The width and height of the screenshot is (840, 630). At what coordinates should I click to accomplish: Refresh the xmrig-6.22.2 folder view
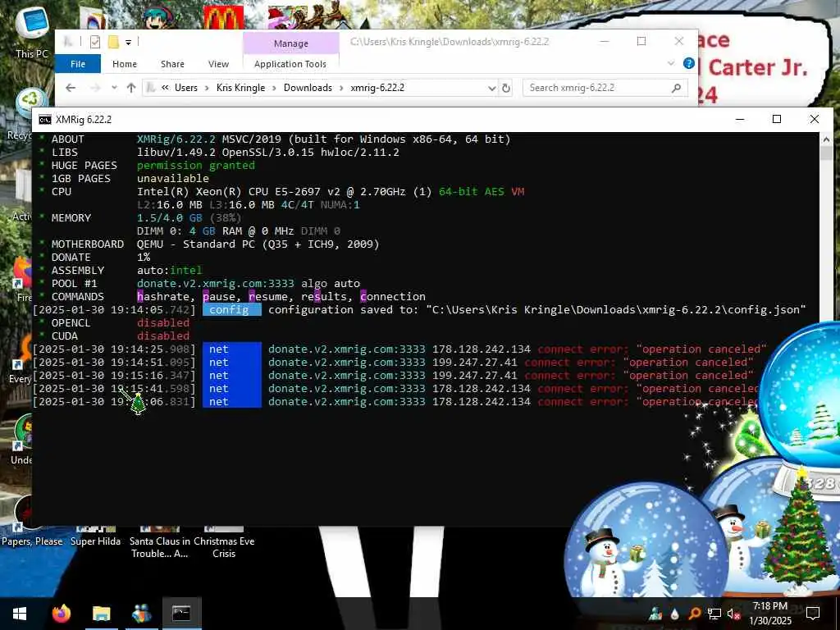click(505, 88)
